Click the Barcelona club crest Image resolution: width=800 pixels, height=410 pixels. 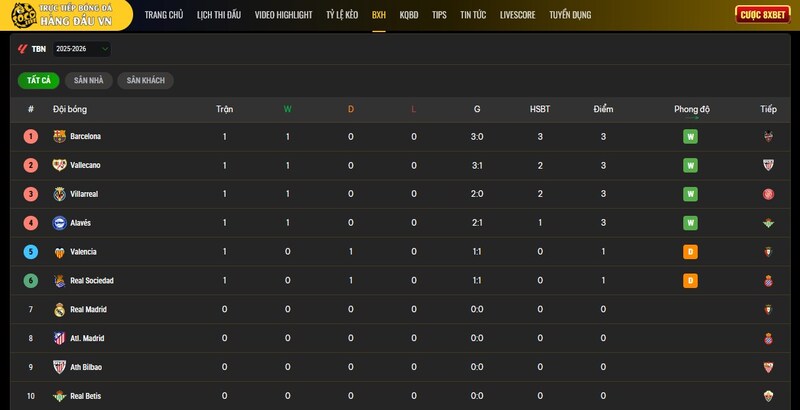tap(60, 136)
